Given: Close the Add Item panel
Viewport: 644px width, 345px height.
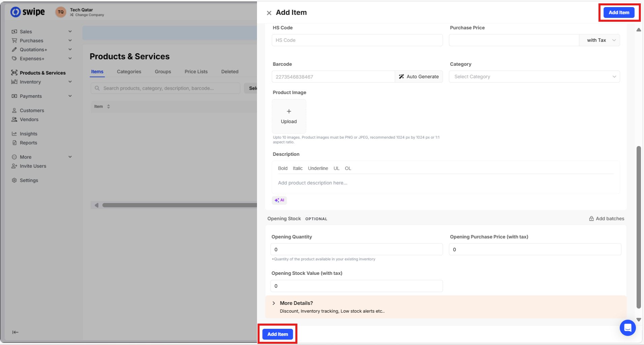Looking at the screenshot, I should [x=269, y=13].
